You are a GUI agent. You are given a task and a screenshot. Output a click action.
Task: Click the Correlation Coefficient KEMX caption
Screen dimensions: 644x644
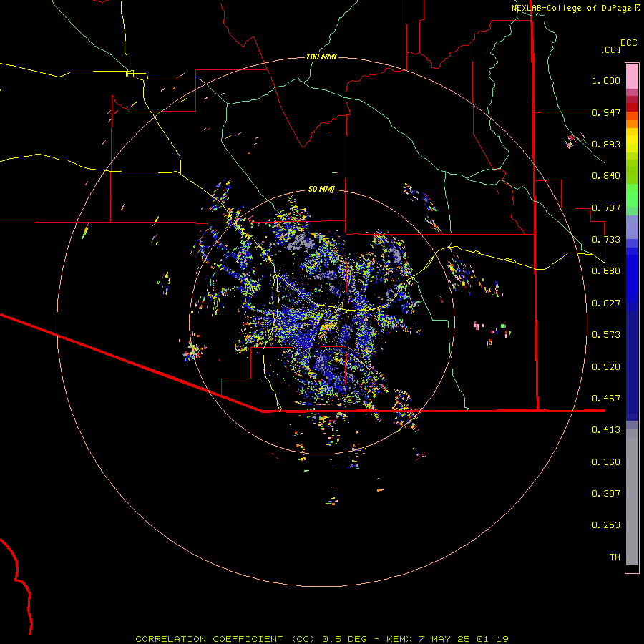(x=322, y=639)
